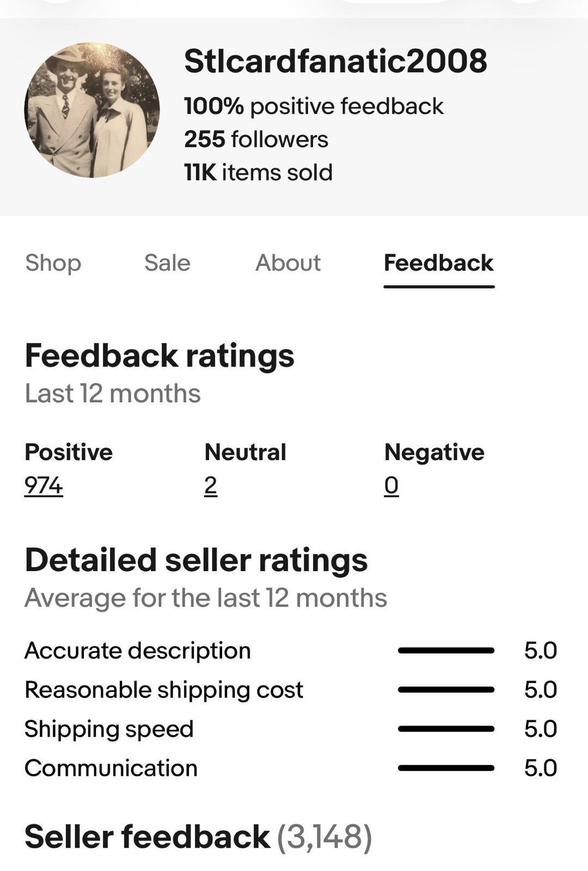Viewport: 588px width, 871px height.
Task: Tap the Detailed seller ratings heading
Action: [196, 560]
